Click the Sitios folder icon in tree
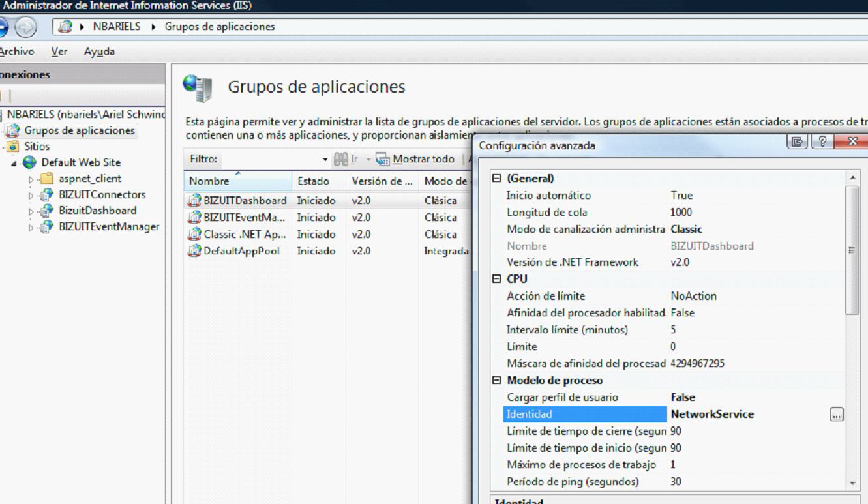Image resolution: width=868 pixels, height=504 pixels. [13, 147]
